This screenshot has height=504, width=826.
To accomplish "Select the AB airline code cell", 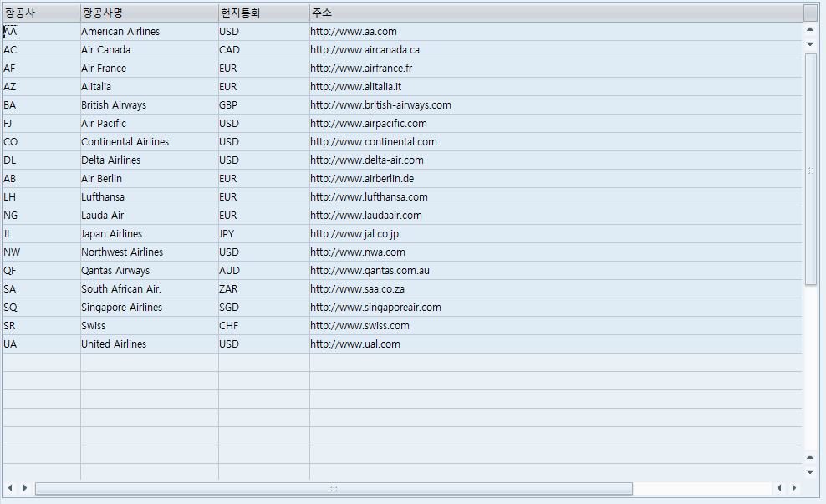I will (x=42, y=179).
